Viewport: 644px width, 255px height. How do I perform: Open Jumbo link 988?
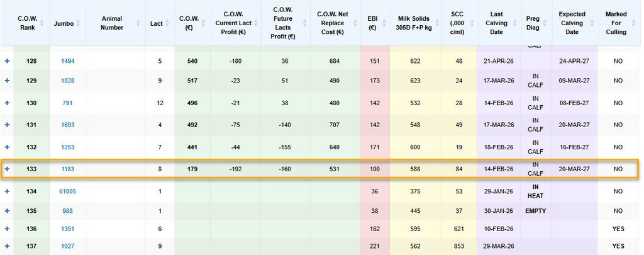point(68,210)
